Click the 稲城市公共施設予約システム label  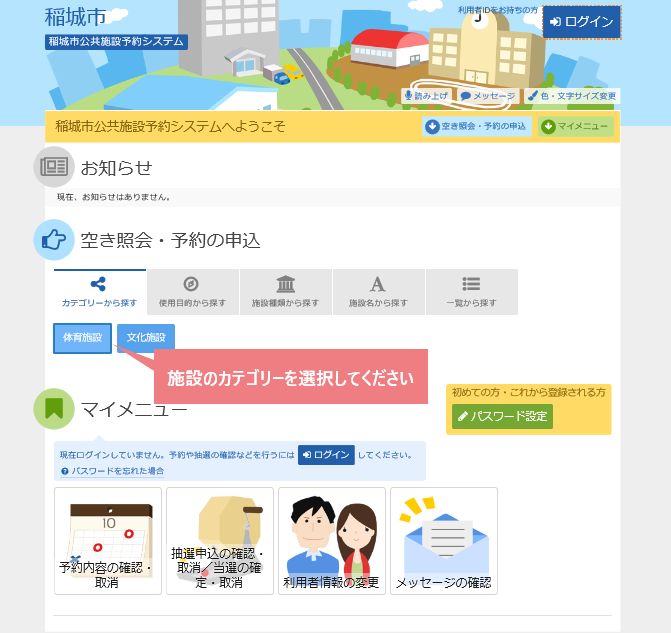click(x=116, y=42)
